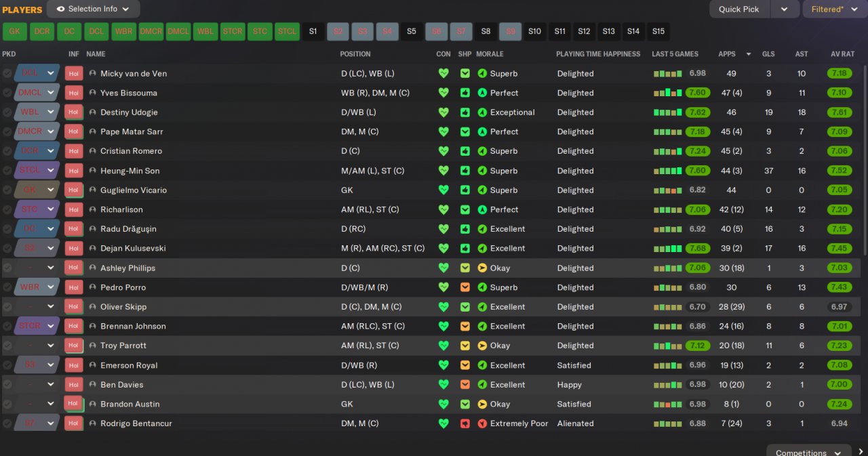The width and height of the screenshot is (868, 456).
Task: Click Troy Parrott's yellow sharpness icon
Action: click(465, 346)
